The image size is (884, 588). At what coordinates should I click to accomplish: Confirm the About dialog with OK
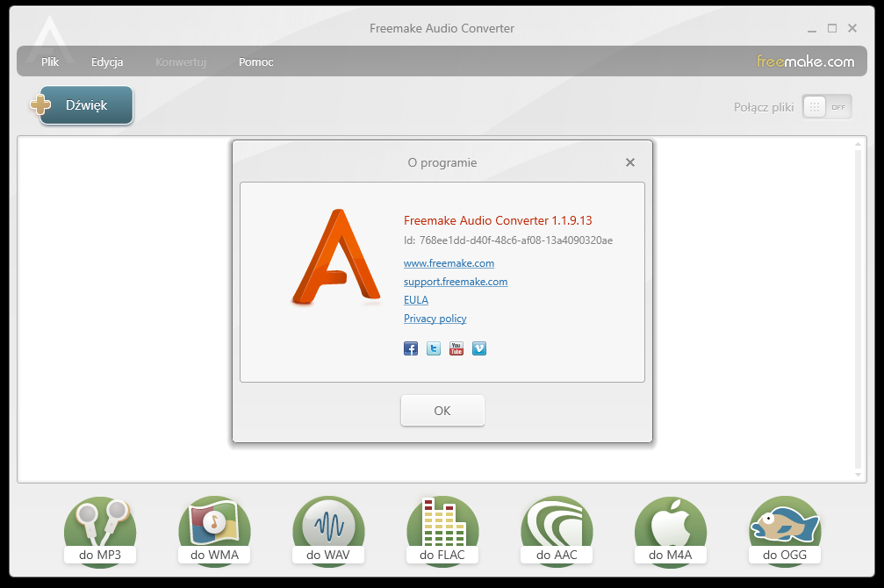click(442, 411)
